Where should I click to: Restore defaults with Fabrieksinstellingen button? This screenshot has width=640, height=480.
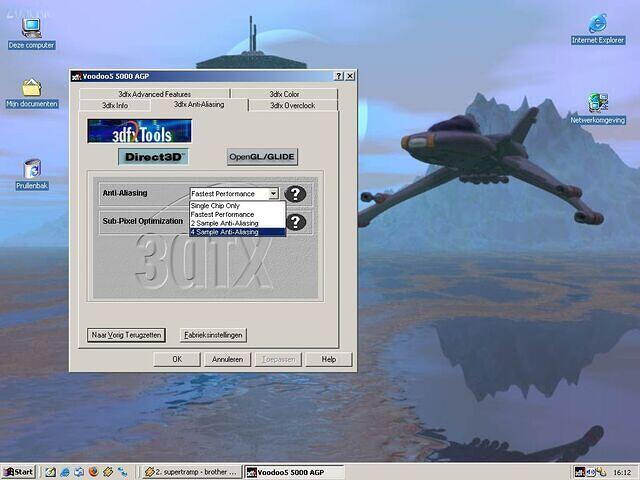tap(213, 335)
